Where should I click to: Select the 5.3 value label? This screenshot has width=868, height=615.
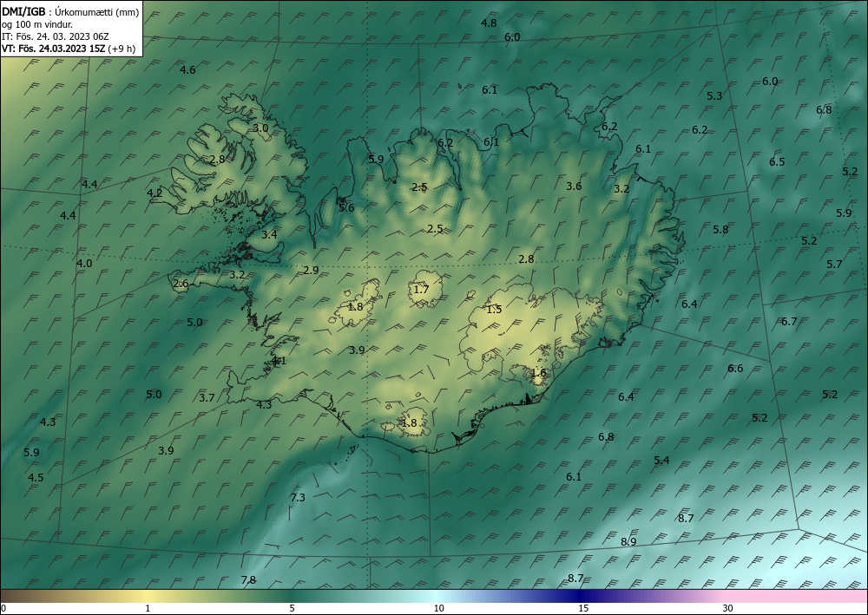(714, 95)
